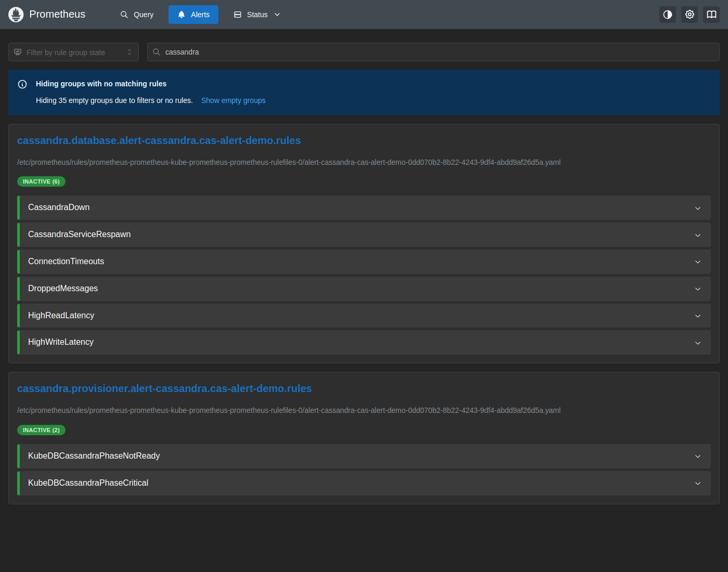Image resolution: width=728 pixels, height=572 pixels.
Task: Click the DroppedMessages rule name
Action: pyautogui.click(x=63, y=289)
